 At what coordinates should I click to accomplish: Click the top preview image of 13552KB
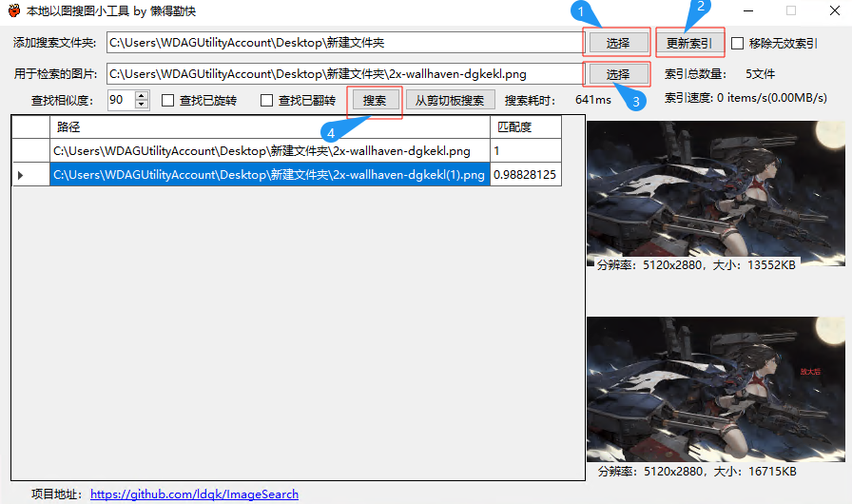point(716,193)
